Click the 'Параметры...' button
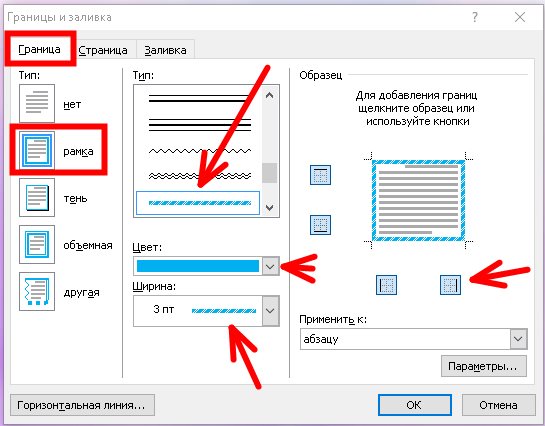Image resolution: width=545 pixels, height=426 pixels. (x=484, y=366)
